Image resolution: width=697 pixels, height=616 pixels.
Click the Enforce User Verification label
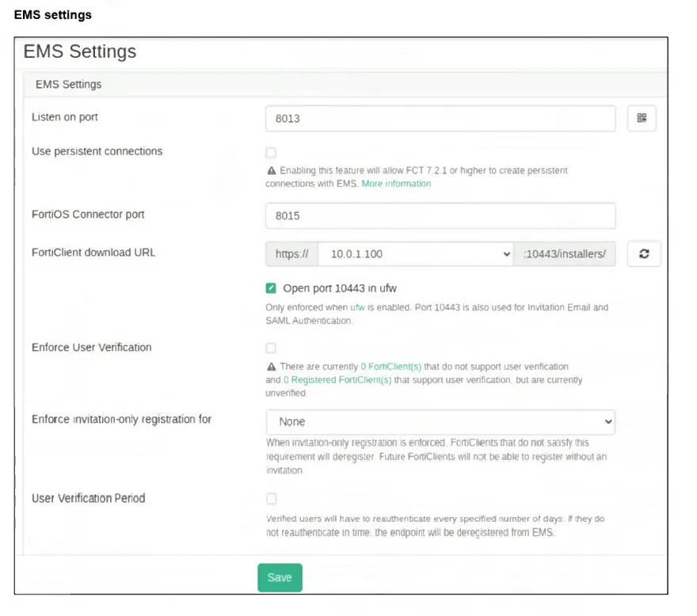coord(92,348)
